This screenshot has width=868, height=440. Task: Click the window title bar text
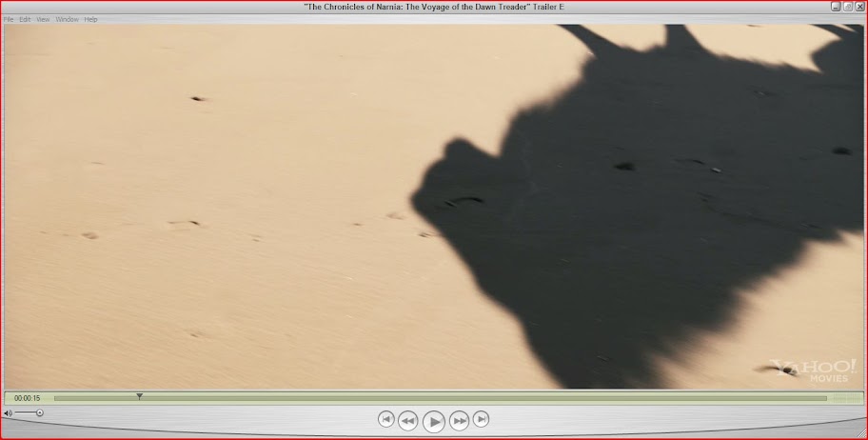pos(434,7)
